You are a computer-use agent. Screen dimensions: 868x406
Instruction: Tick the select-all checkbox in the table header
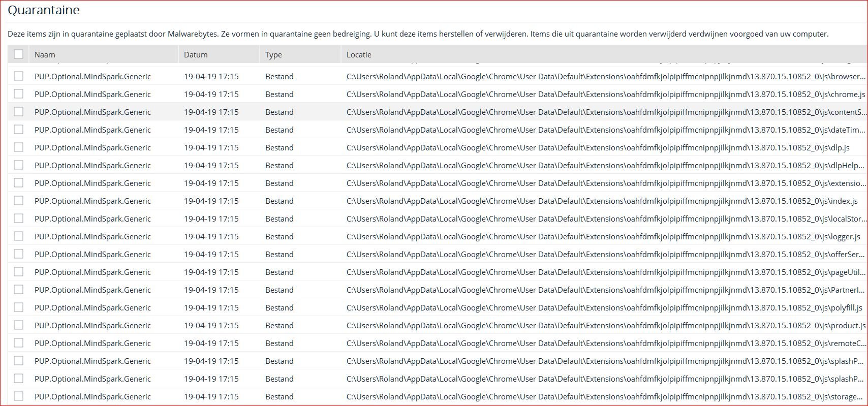[x=19, y=54]
